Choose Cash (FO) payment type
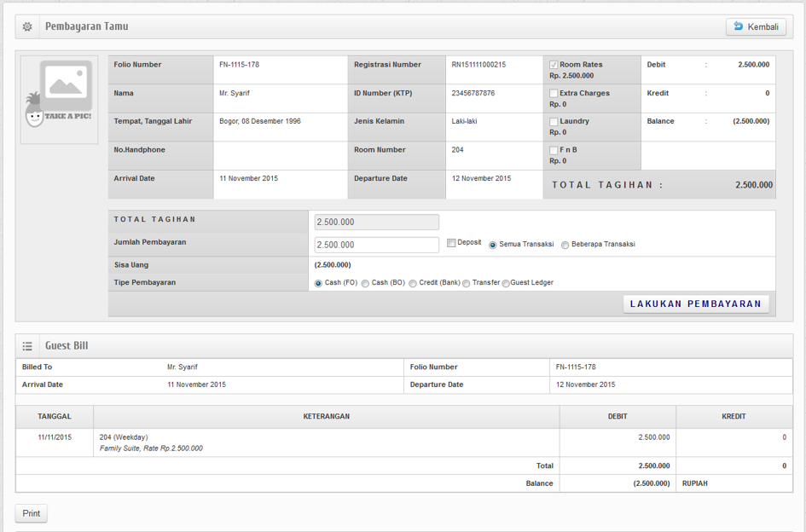The image size is (806, 532). [x=319, y=283]
